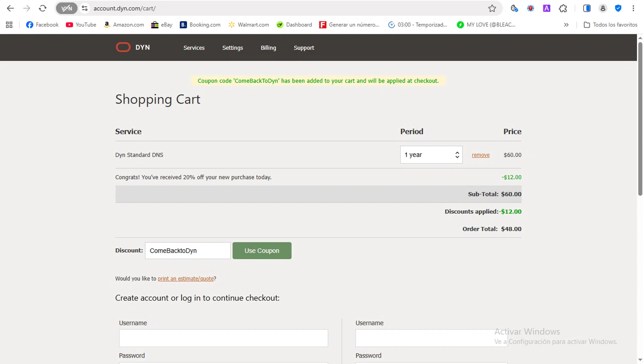Click the Discount coupon code field
This screenshot has width=643, height=364.
pyautogui.click(x=188, y=251)
